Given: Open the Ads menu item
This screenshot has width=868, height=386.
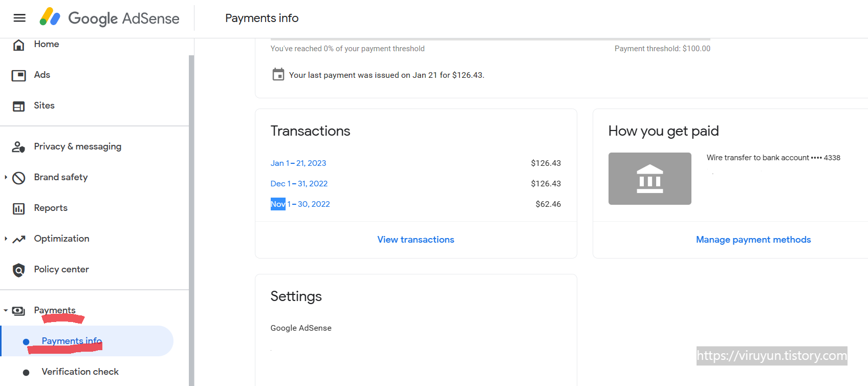Looking at the screenshot, I should click(x=42, y=75).
